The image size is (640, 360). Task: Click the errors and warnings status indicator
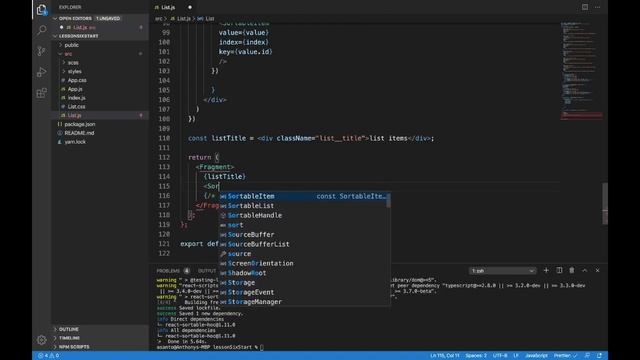pyautogui.click(x=49, y=356)
